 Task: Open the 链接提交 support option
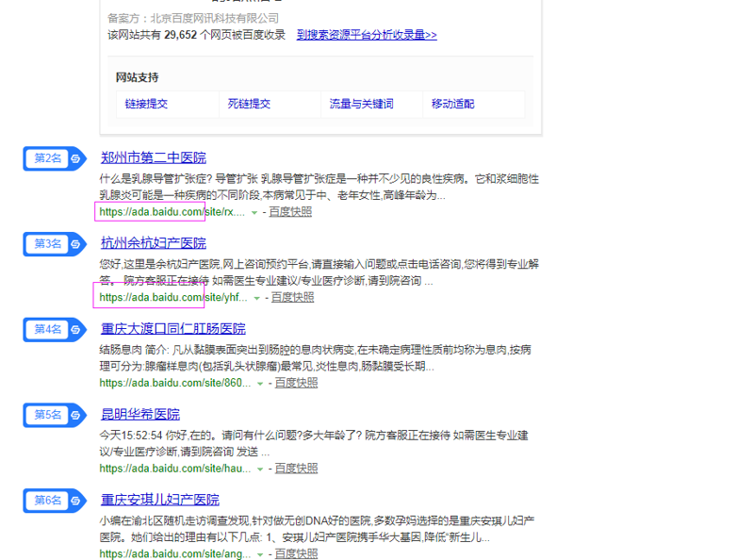146,104
